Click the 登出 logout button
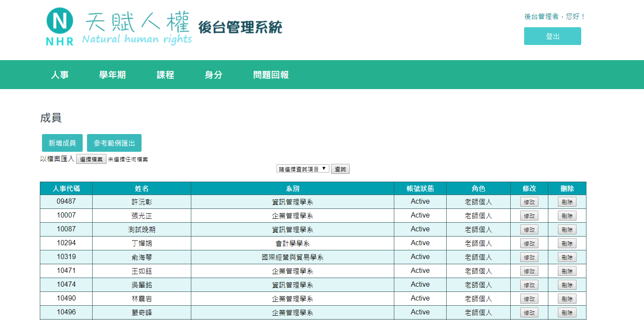 tap(553, 36)
